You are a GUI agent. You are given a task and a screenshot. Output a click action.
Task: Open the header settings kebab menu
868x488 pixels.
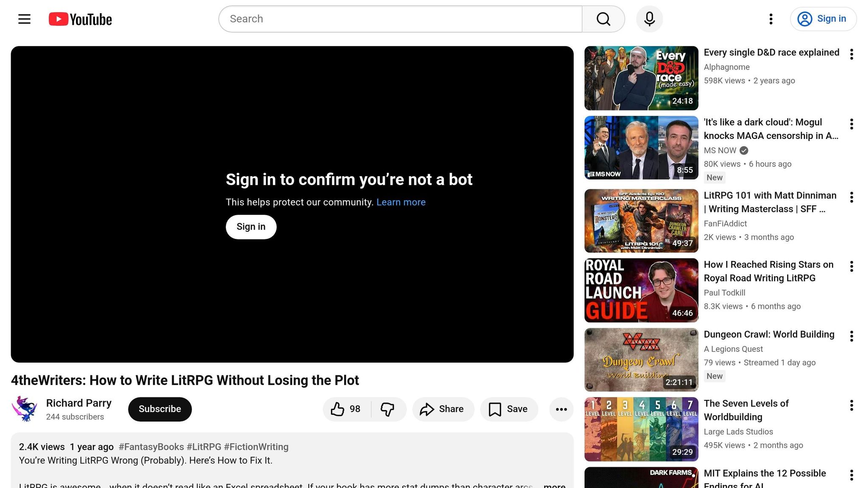771,19
